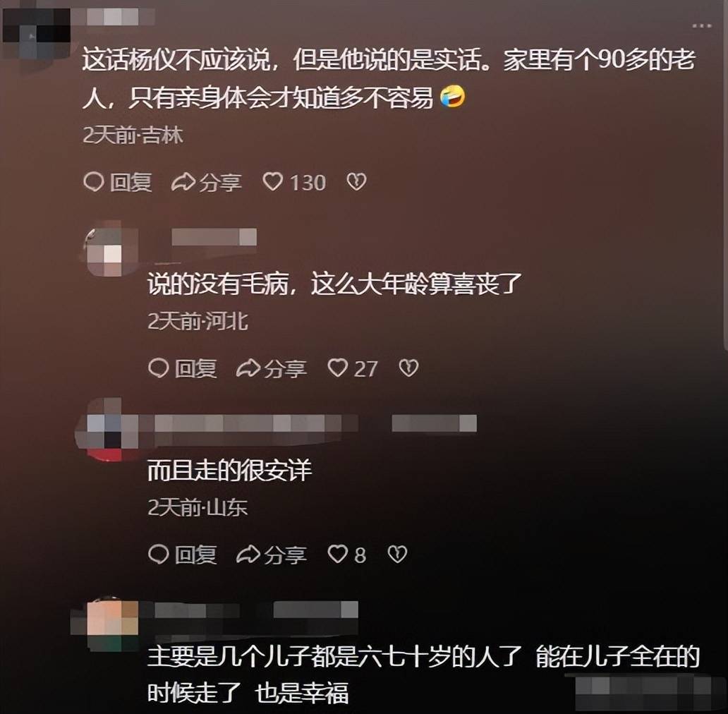This screenshot has width=728, height=714.
Task: Like the Hebei comment with 27 likes
Action: point(337,368)
